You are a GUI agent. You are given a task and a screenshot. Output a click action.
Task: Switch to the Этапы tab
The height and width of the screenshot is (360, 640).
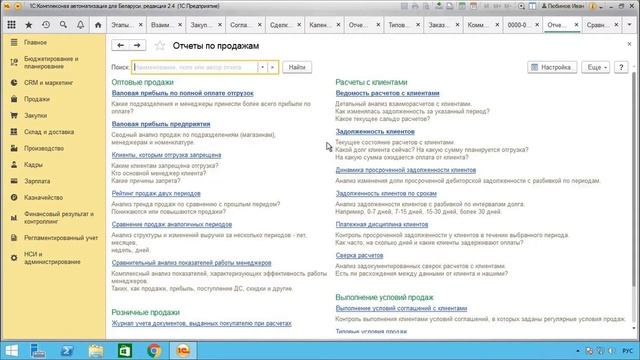click(122, 25)
